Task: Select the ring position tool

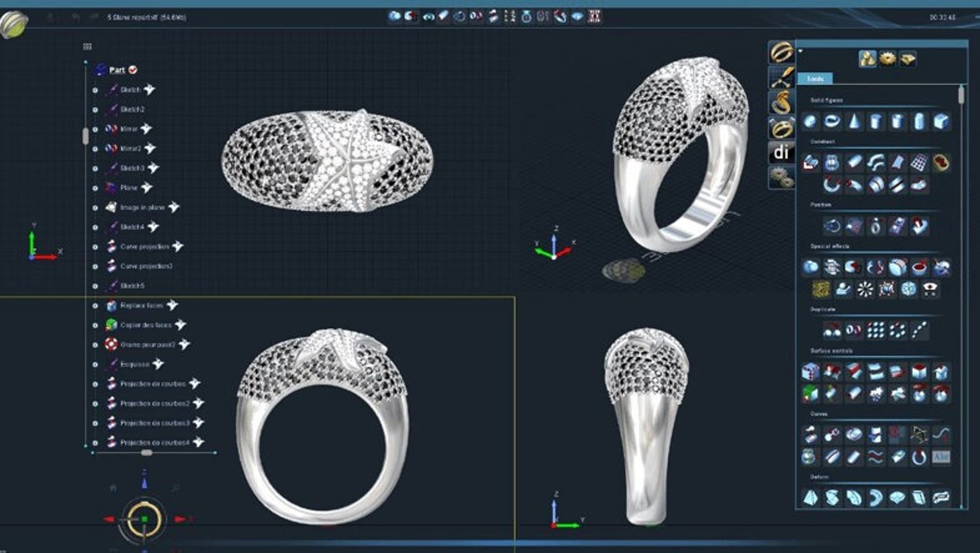Action: [x=876, y=226]
